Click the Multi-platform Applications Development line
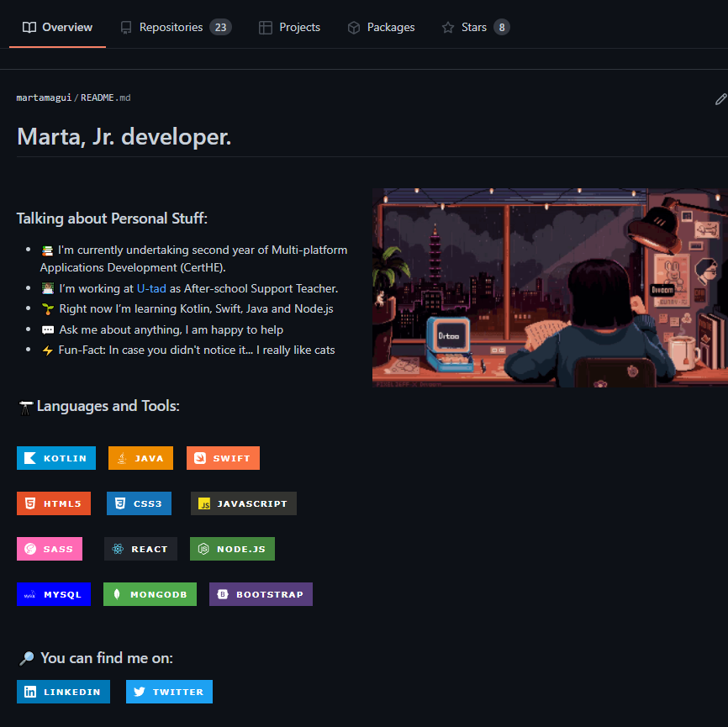This screenshot has width=728, height=727. (x=194, y=259)
